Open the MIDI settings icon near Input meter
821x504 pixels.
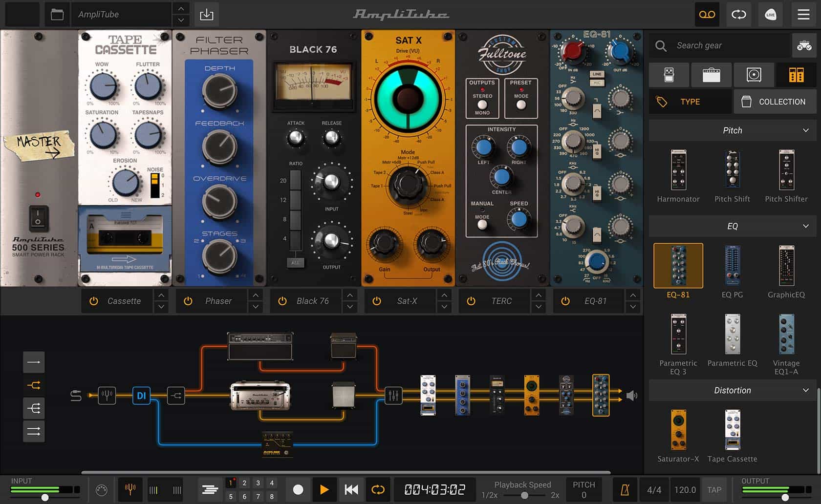coord(103,489)
